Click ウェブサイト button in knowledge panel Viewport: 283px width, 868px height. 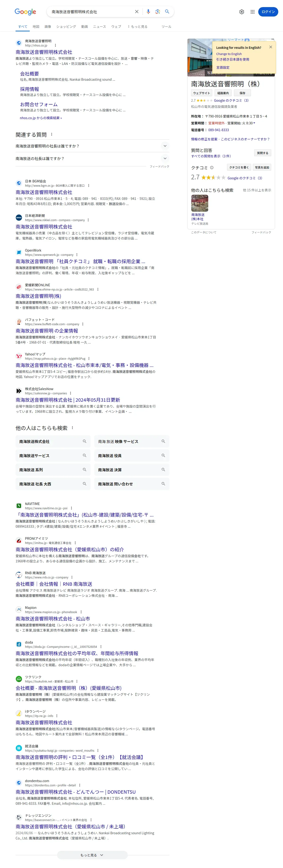pos(201,93)
